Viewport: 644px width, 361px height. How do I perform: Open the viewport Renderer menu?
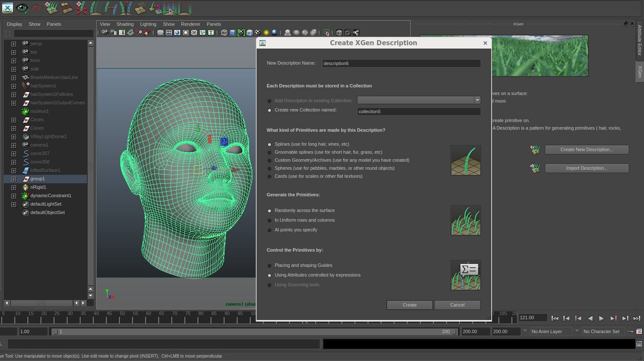pyautogui.click(x=190, y=24)
